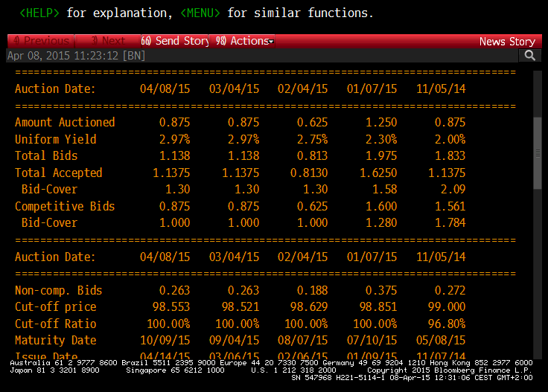Image resolution: width=548 pixels, height=392 pixels.
Task: Click the Maturity Date 05/08/15
Action: point(441,340)
